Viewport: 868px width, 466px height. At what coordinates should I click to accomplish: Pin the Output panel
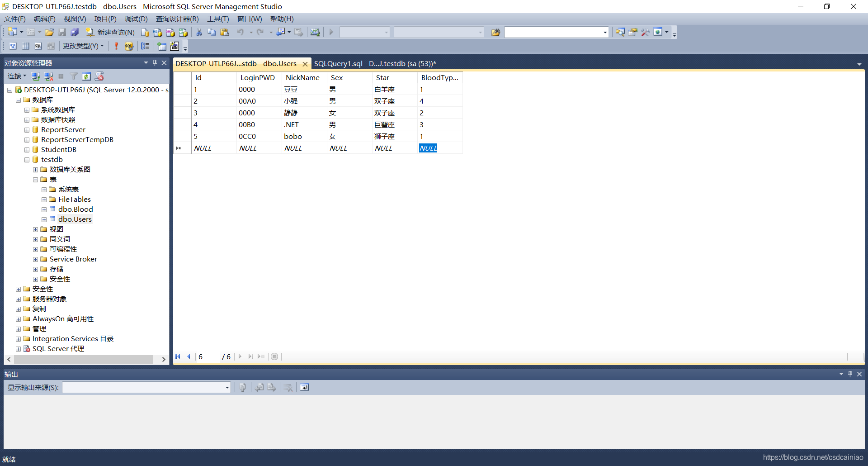point(850,374)
